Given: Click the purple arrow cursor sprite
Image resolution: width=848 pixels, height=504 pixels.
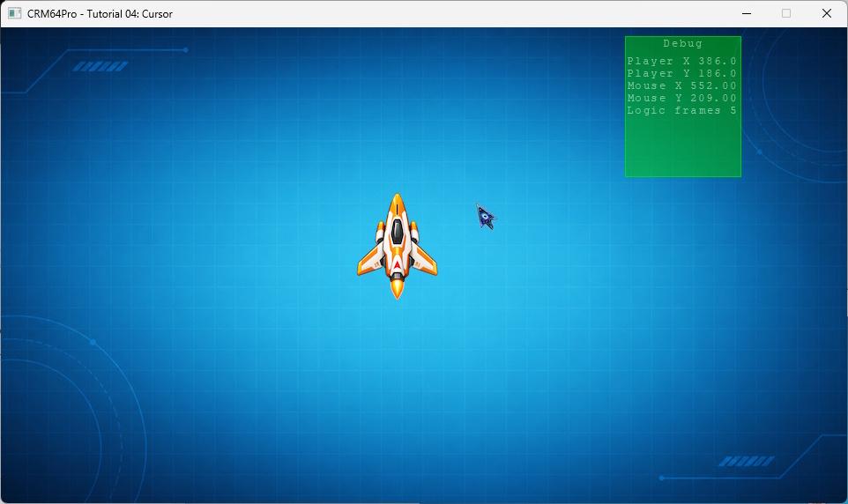Looking at the screenshot, I should pos(486,216).
